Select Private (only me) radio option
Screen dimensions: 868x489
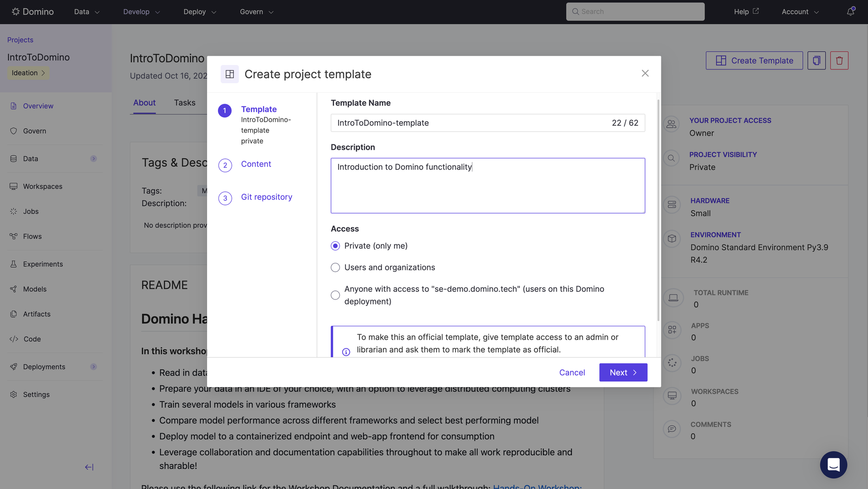click(x=335, y=246)
